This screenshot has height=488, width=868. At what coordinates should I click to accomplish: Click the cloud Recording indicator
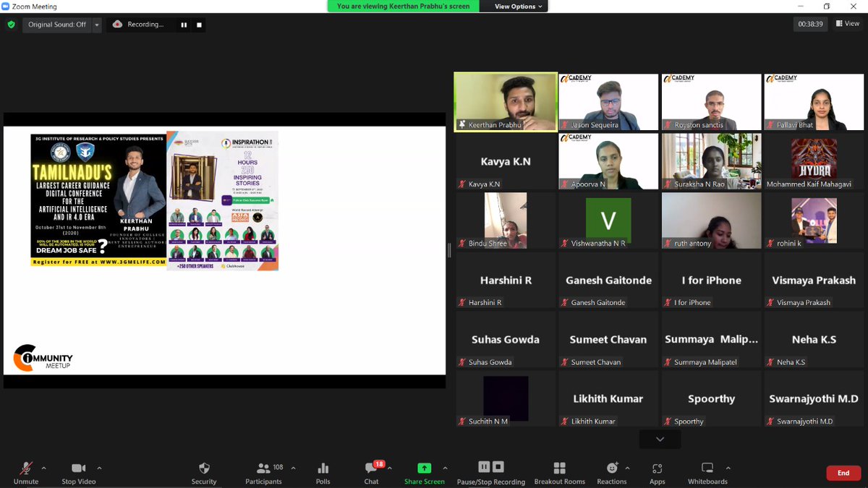pyautogui.click(x=138, y=24)
